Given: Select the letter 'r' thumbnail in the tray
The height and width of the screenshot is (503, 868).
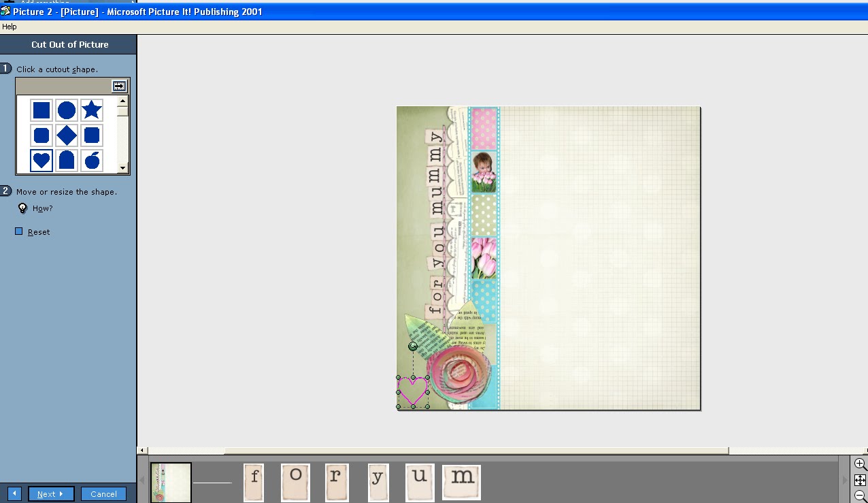Looking at the screenshot, I should pyautogui.click(x=337, y=483).
